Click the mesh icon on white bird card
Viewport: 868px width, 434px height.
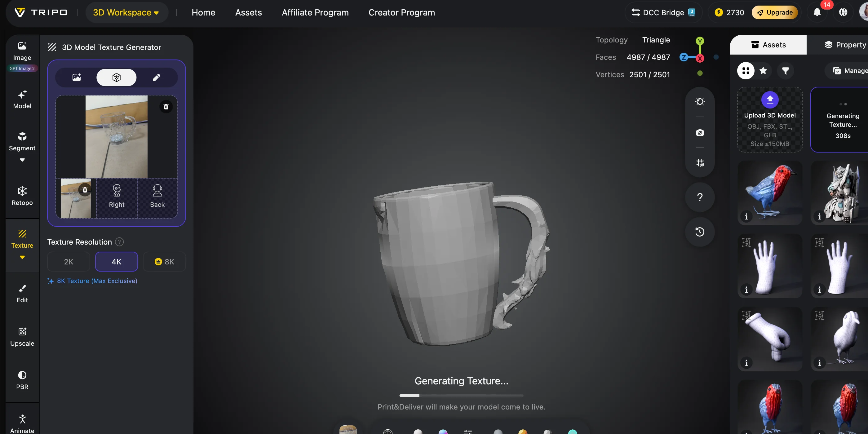coord(819,315)
